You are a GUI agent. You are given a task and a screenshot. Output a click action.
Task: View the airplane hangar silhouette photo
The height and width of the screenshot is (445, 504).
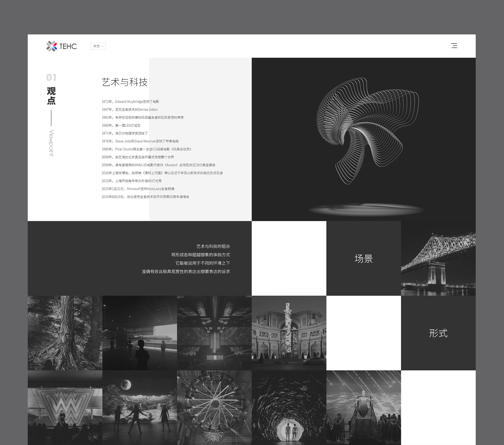pyautogui.click(x=139, y=333)
